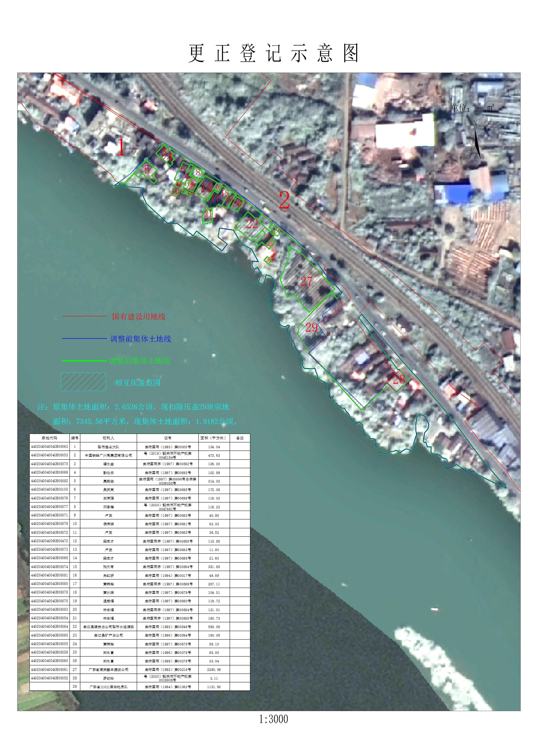Click area value '351.85'
Viewport: 535px width, 756px height.
pos(214,567)
